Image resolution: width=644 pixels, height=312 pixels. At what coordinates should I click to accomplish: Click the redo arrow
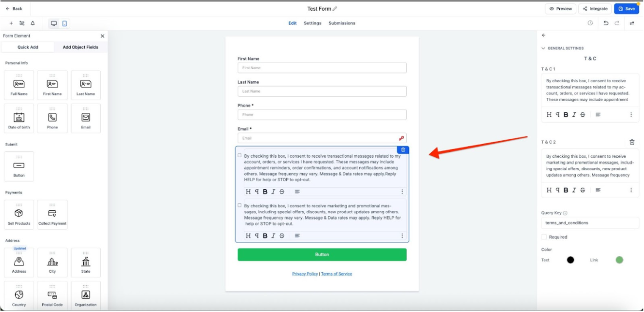617,23
